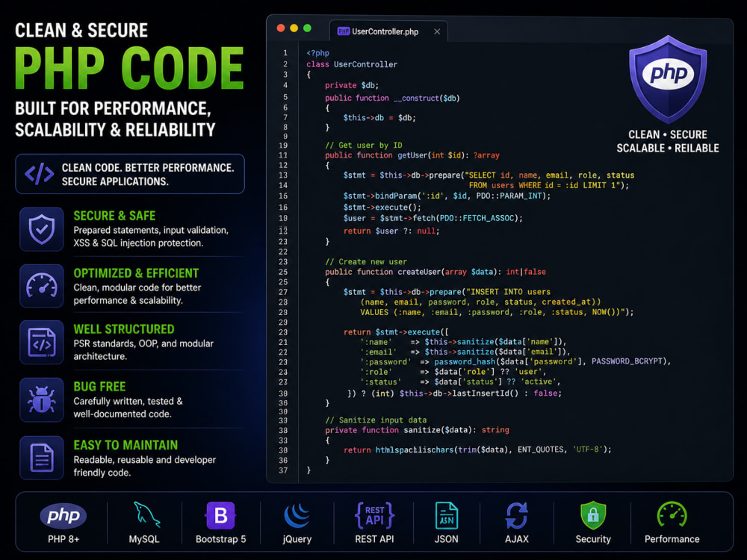Click the document Easy to Maintain icon
The height and width of the screenshot is (560, 747).
[41, 458]
